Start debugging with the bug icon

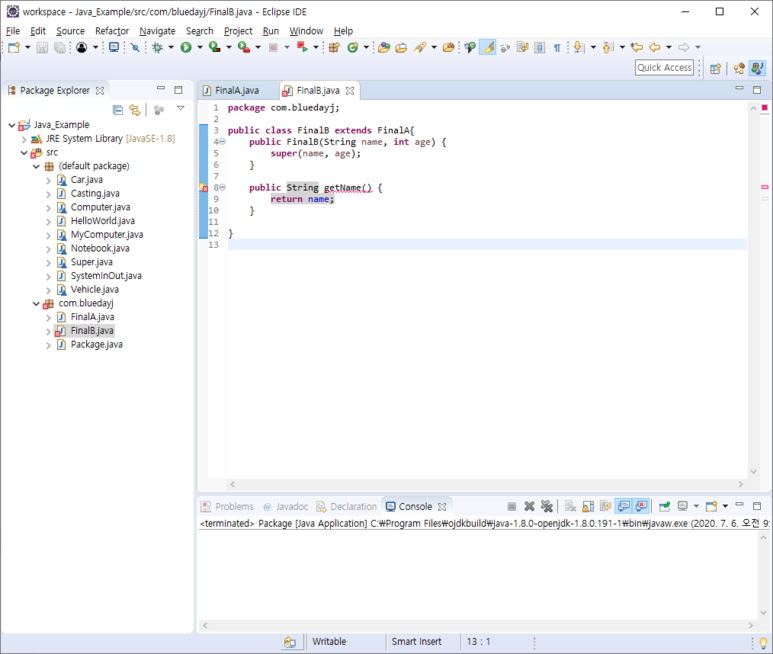pyautogui.click(x=158, y=47)
